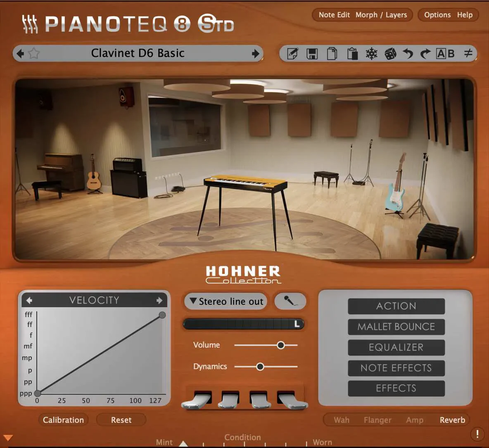Click the paste clipboard icon
The width and height of the screenshot is (489, 448).
[x=352, y=54]
